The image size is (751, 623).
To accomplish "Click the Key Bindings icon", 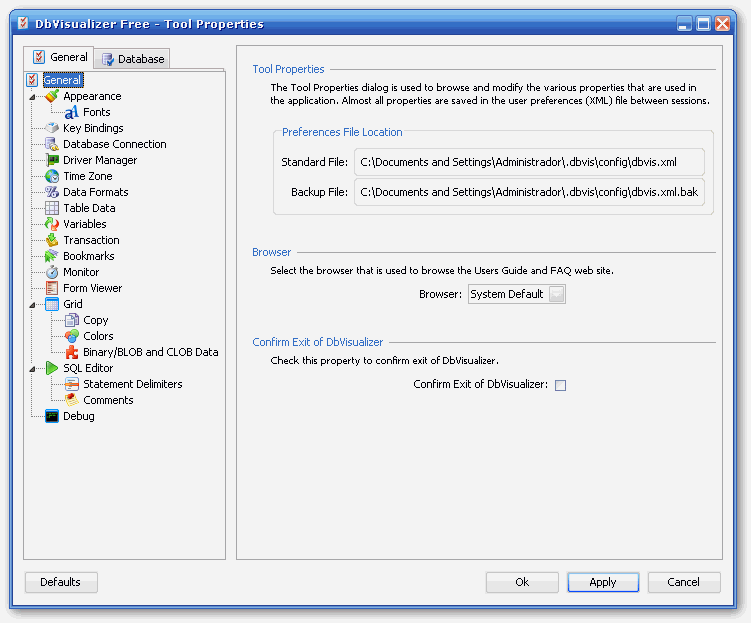I will point(52,128).
